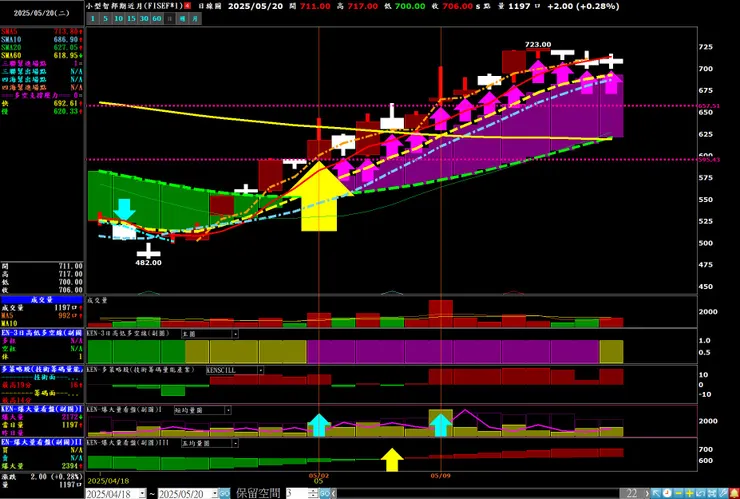The image size is (740, 499).
Task: Click the scroll-right arrow beside bar count 22
Action: (x=647, y=493)
